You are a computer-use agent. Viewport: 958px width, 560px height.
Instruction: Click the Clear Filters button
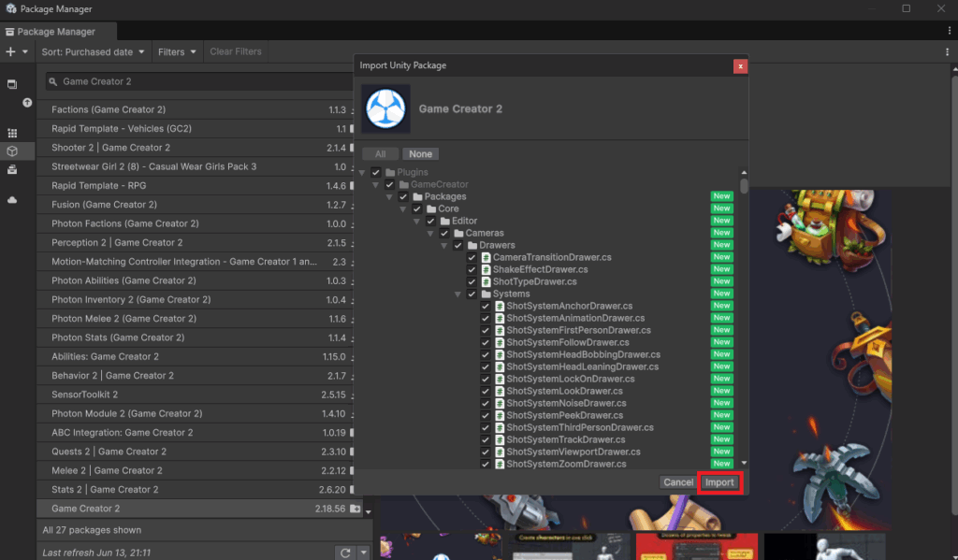pyautogui.click(x=235, y=52)
